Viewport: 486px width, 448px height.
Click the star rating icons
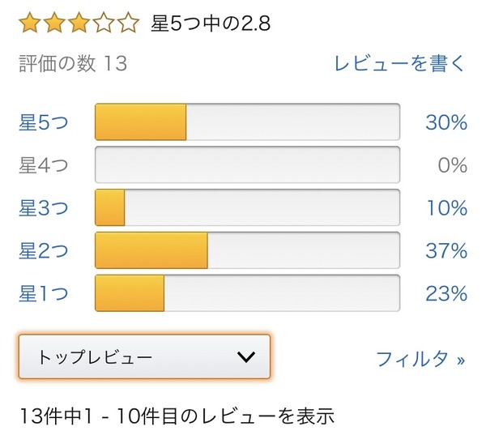[79, 23]
